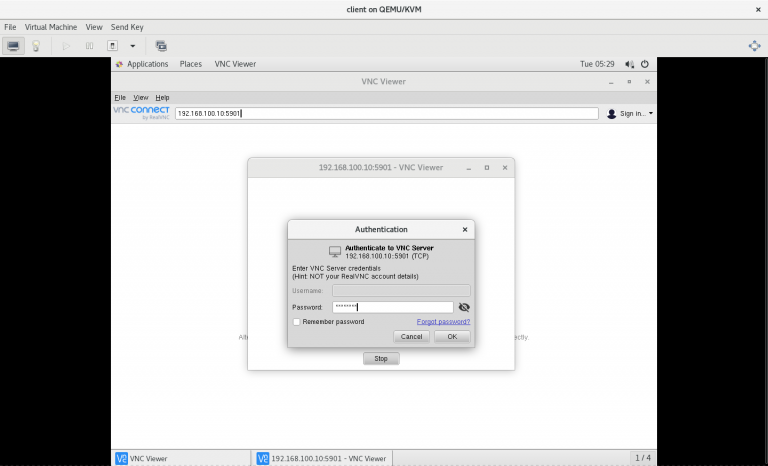Open the virt-manager File menu
Viewport: 768px width, 466px height.
click(10, 27)
